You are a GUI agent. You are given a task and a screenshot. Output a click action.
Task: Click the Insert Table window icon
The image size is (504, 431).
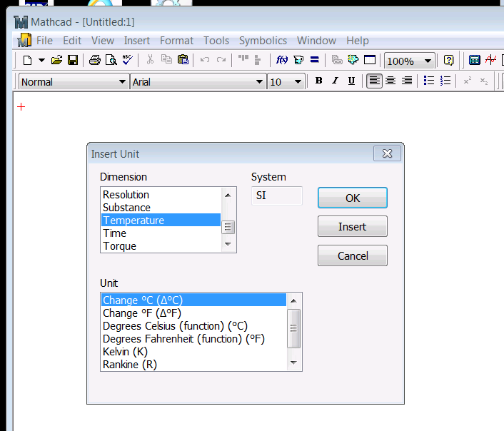tap(370, 60)
